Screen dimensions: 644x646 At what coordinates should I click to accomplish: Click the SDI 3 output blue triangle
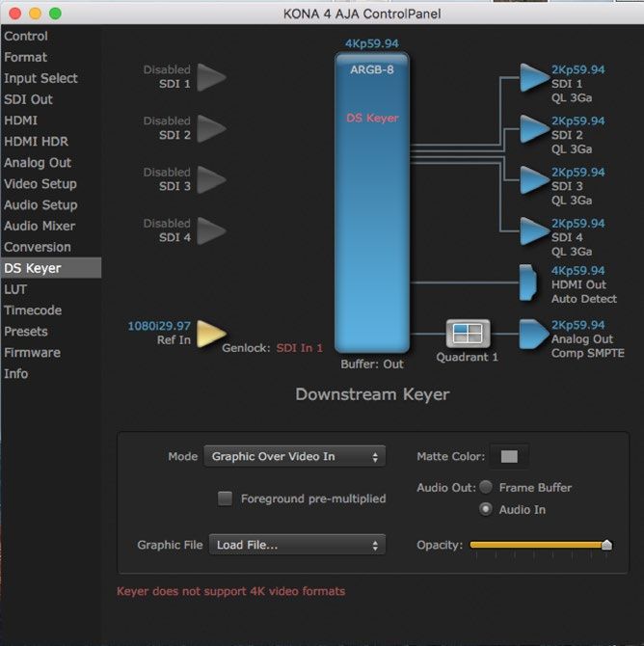coord(534,179)
